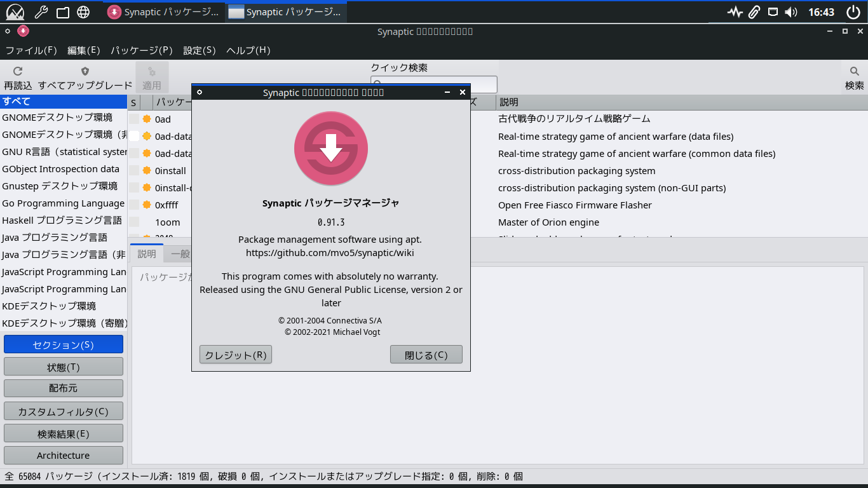Open the paperclip clipboard tray icon
This screenshot has height=488, width=868.
(x=754, y=12)
